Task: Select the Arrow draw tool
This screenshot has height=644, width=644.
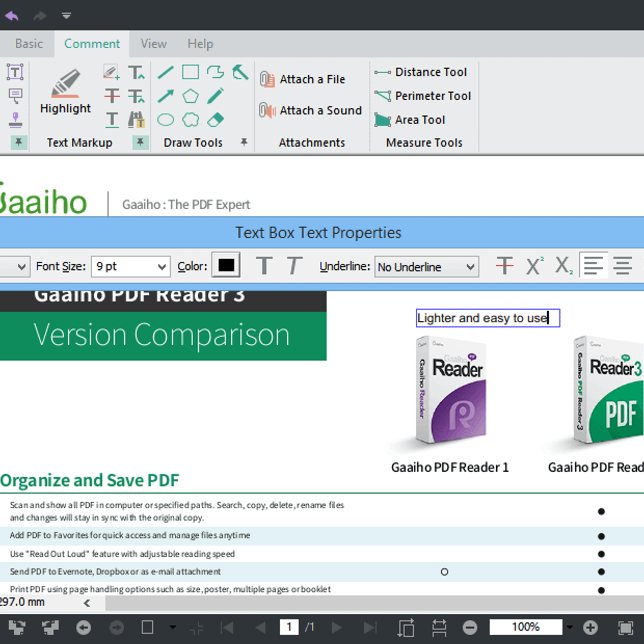Action: coord(165,96)
